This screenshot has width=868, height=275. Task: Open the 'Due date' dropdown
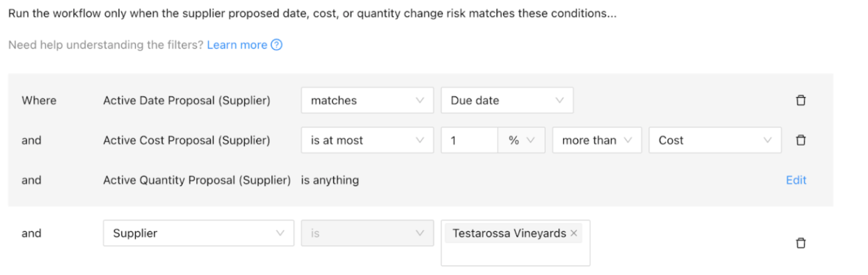(x=507, y=100)
